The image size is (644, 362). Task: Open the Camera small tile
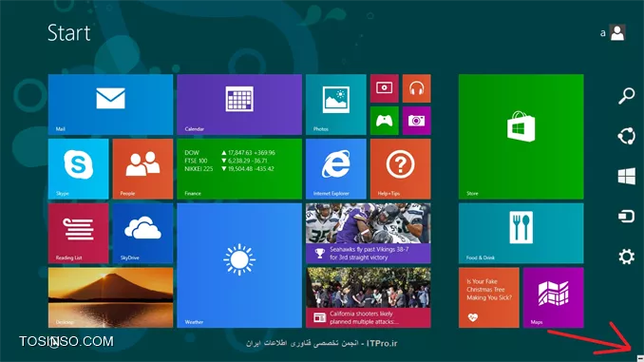416,121
